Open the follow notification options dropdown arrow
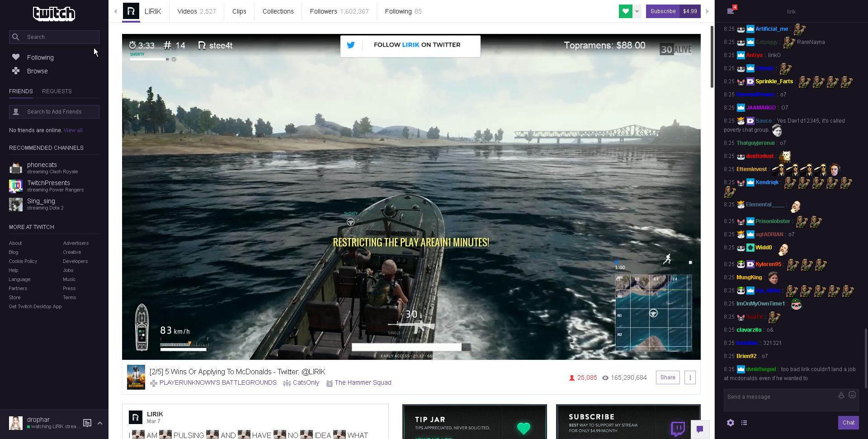Viewport: 868px width, 439px height. point(637,11)
